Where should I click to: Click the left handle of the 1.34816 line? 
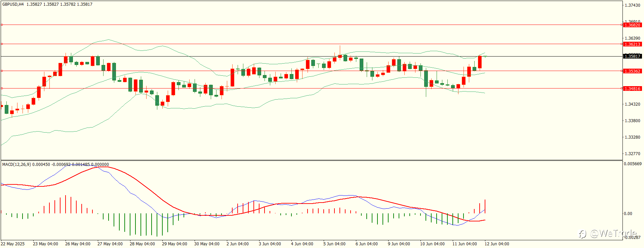[x=2, y=88]
